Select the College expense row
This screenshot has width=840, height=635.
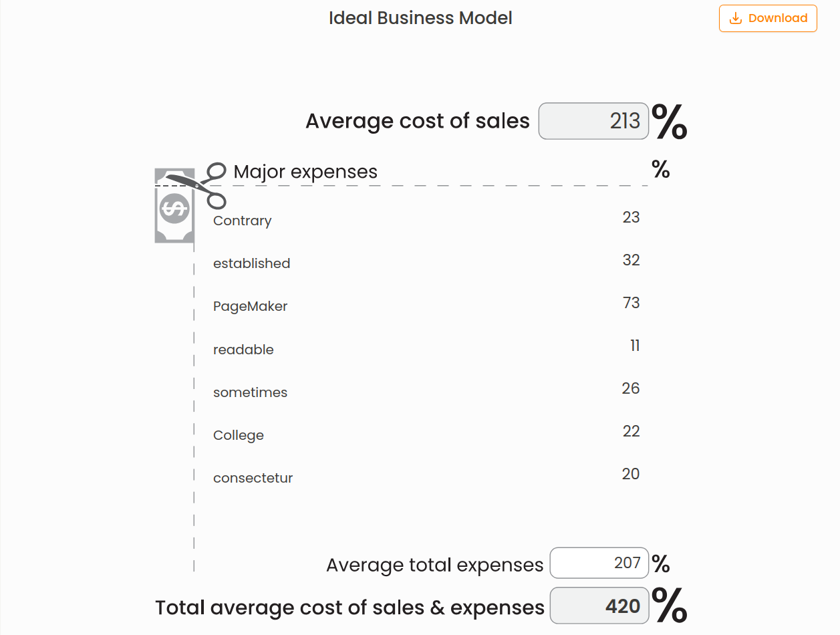tap(238, 435)
